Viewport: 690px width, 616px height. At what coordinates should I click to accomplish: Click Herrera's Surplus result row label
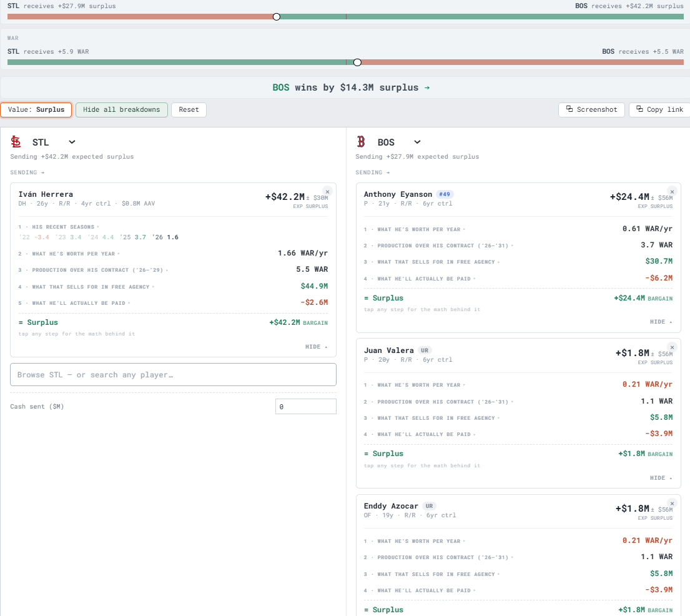(38, 322)
